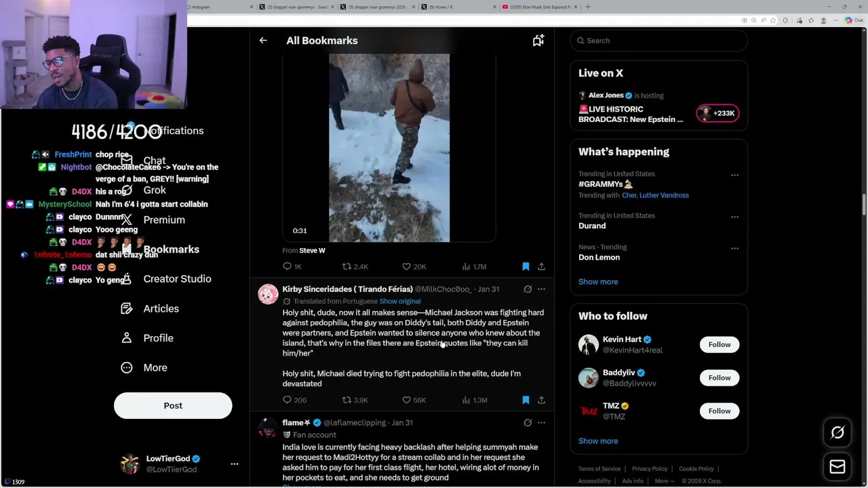Open flame profile avatar
Screen dimensions: 868x488
coord(268,428)
